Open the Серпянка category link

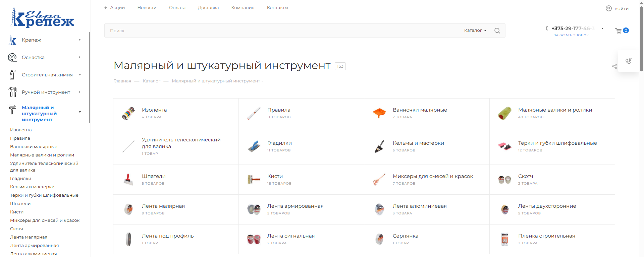tap(406, 236)
